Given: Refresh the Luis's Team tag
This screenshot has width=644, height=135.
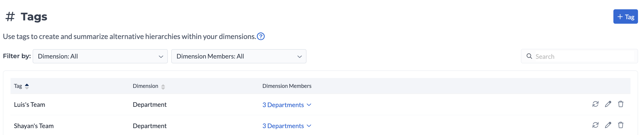Looking at the screenshot, I should 595,104.
